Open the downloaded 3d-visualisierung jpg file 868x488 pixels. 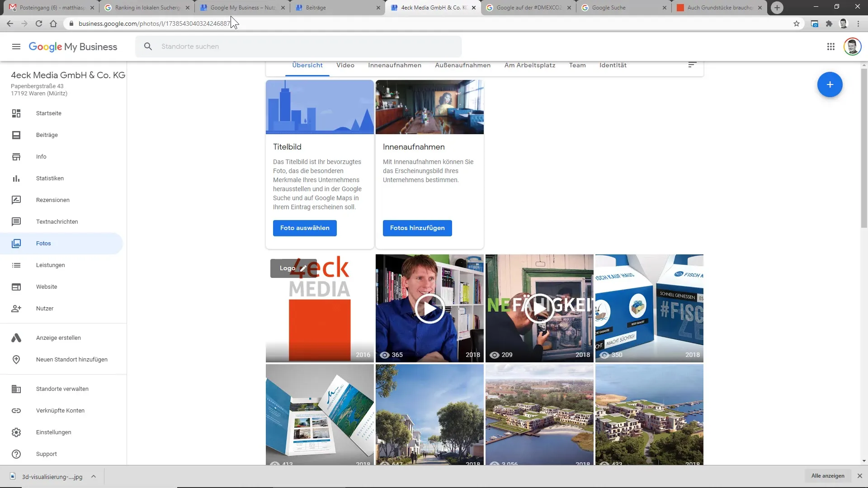pyautogui.click(x=47, y=477)
